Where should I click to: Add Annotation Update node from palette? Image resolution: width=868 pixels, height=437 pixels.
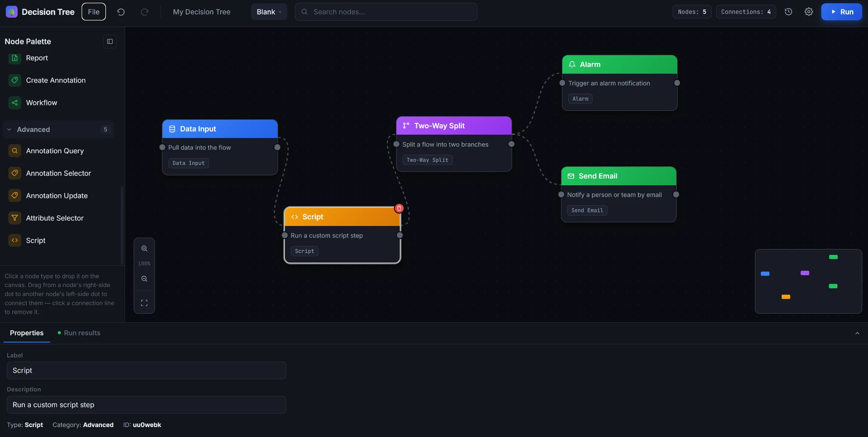59,196
